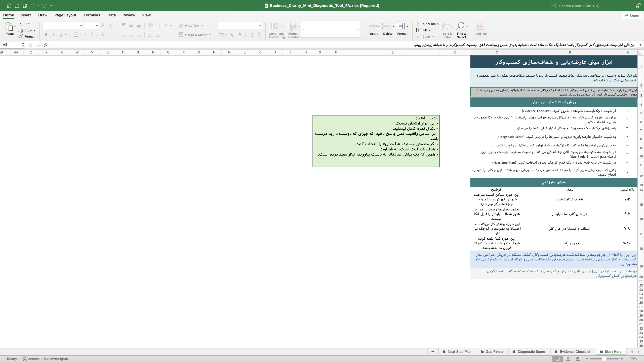The height and width of the screenshot is (362, 644).
Task: Save the workbook with the Save icon
Action: [x=17, y=6]
